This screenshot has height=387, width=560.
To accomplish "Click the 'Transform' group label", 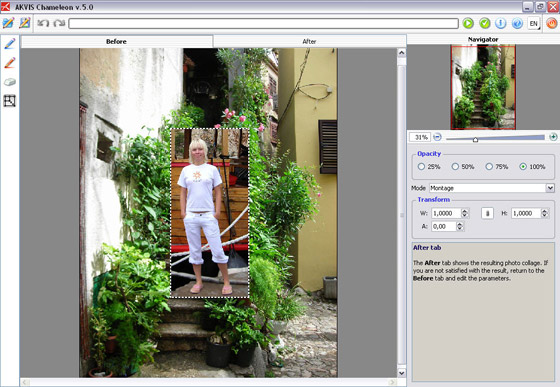I will point(434,200).
